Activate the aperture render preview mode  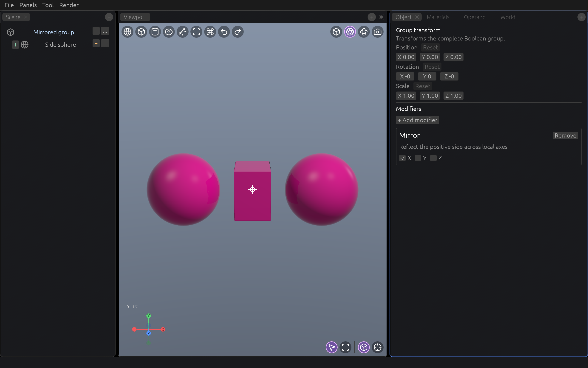point(350,32)
